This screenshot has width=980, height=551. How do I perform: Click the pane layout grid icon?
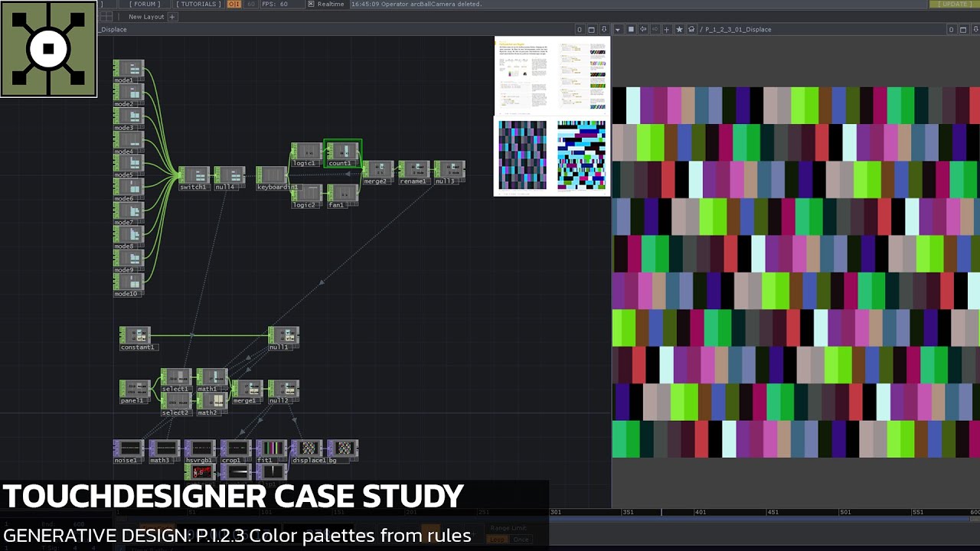click(106, 16)
